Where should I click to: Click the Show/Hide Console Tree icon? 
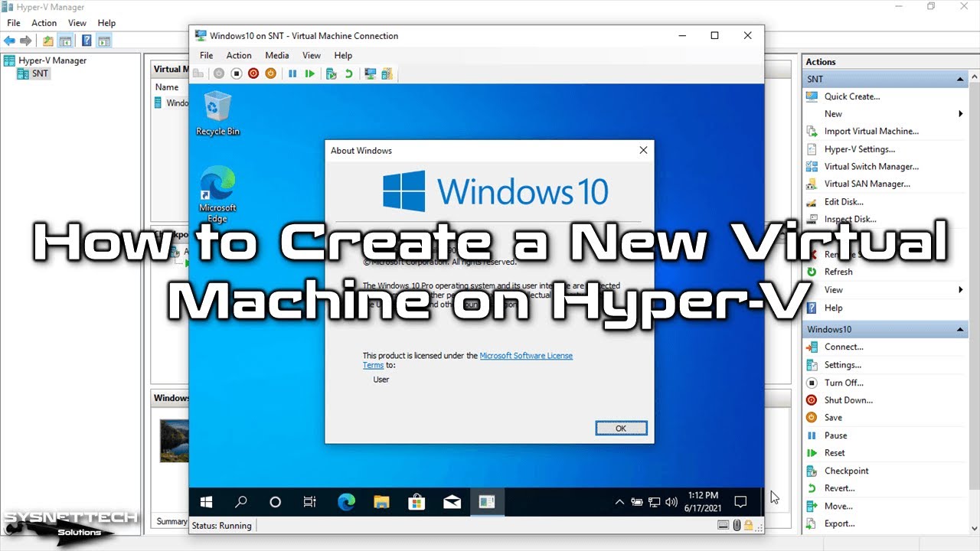coord(66,41)
